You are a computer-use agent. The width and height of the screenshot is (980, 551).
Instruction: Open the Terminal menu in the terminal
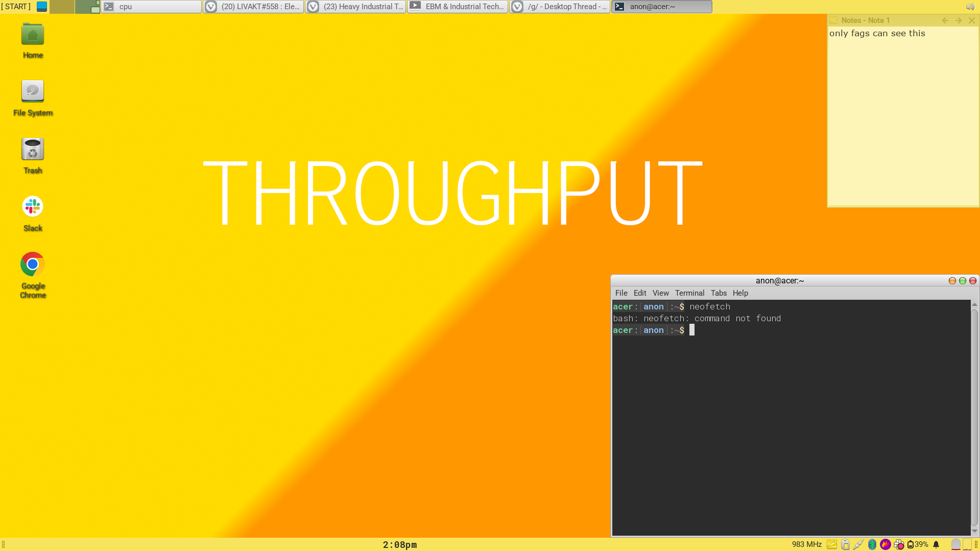[690, 293]
